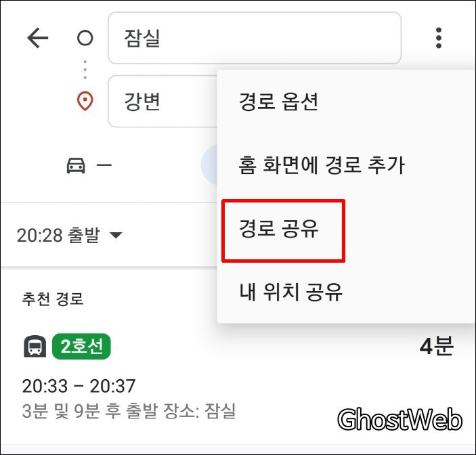Click the red destination pin icon
This screenshot has width=476, height=455.
coord(85,101)
